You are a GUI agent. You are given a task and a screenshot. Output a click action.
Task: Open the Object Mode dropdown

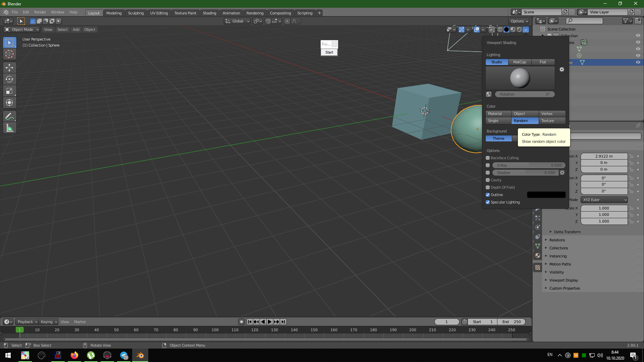coord(22,29)
